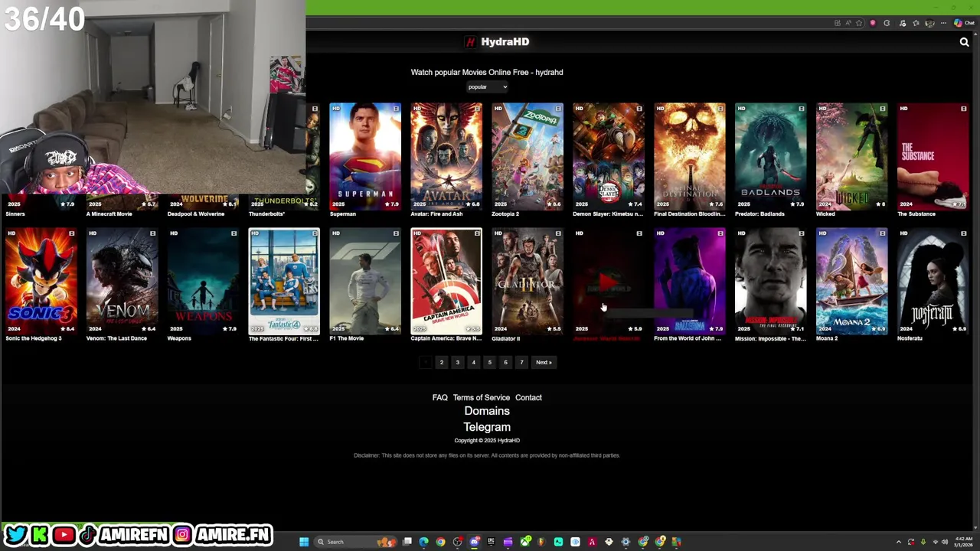Image resolution: width=980 pixels, height=551 pixels.
Task: Click the bookmark icon on Wicked card
Action: point(882,109)
